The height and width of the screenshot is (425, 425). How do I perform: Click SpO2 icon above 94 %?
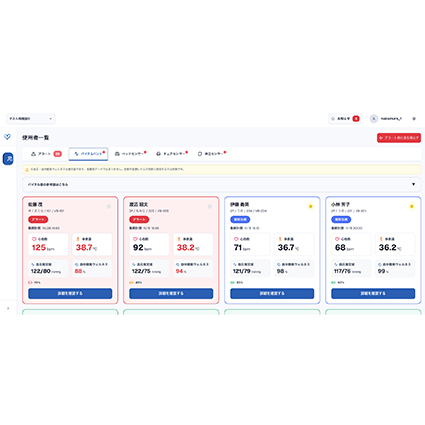click(178, 264)
